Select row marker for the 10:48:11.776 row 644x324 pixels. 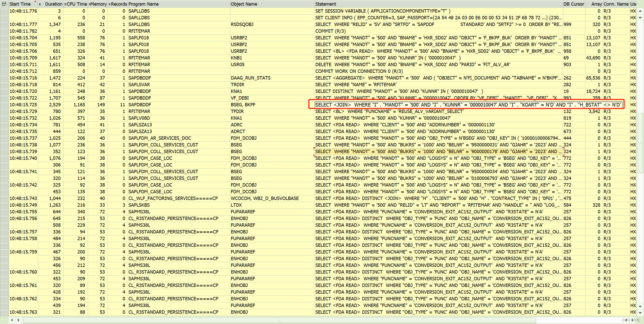[4, 11]
